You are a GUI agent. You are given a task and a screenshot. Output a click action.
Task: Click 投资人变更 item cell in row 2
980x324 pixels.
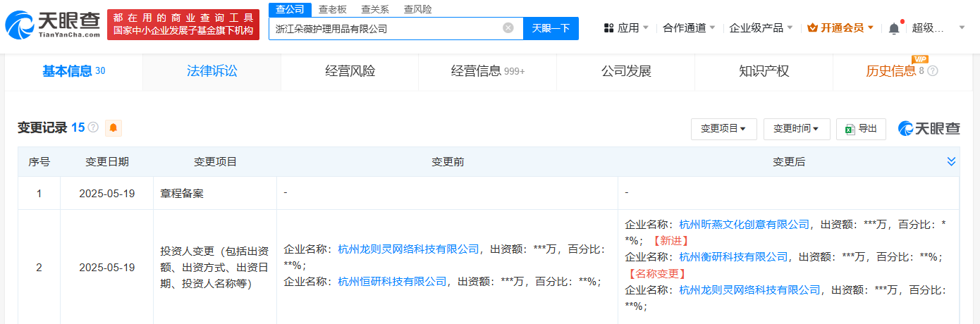tap(215, 267)
